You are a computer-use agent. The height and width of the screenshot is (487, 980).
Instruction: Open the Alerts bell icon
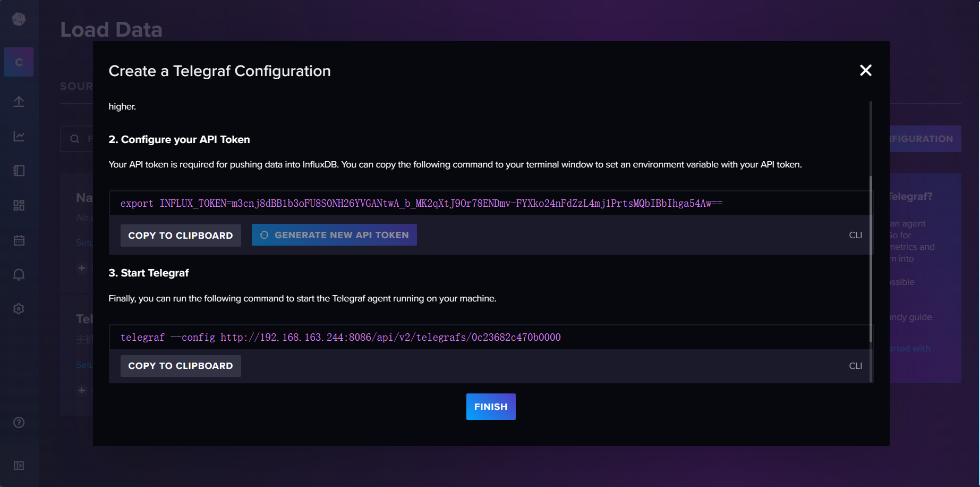[19, 274]
